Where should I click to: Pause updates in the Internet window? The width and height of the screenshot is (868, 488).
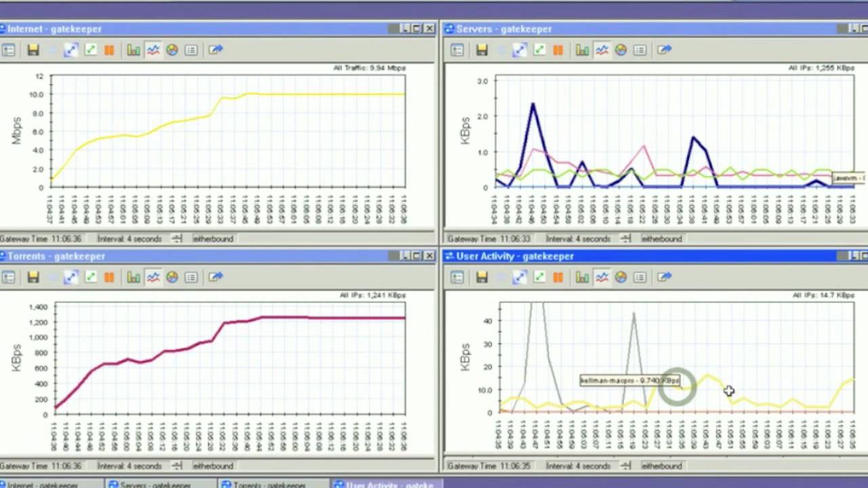point(109,50)
